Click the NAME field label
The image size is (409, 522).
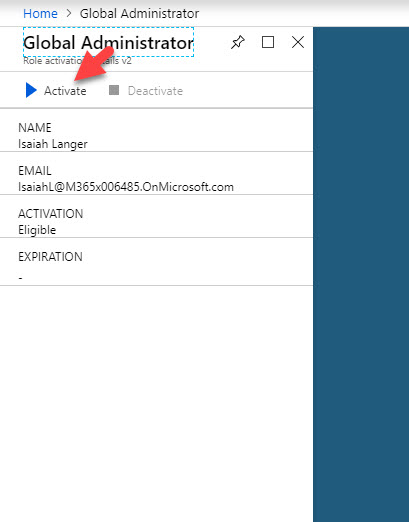pos(35,128)
